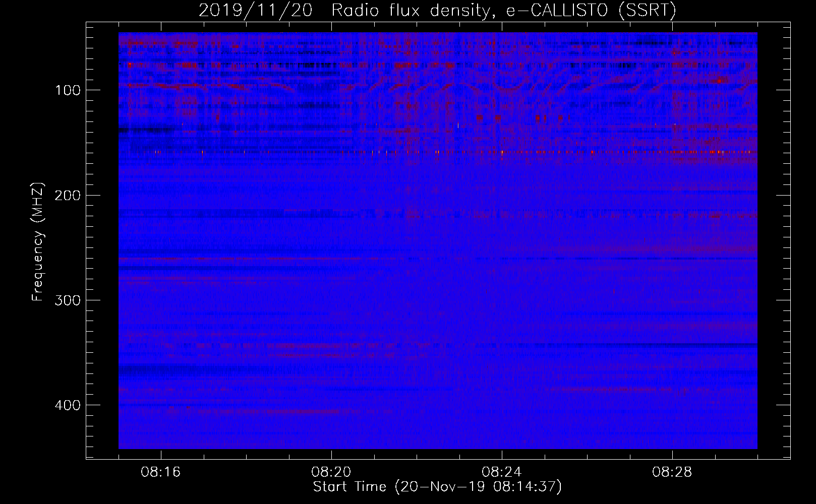Click the 400 frequency tick label
The image size is (816, 504).
68,405
